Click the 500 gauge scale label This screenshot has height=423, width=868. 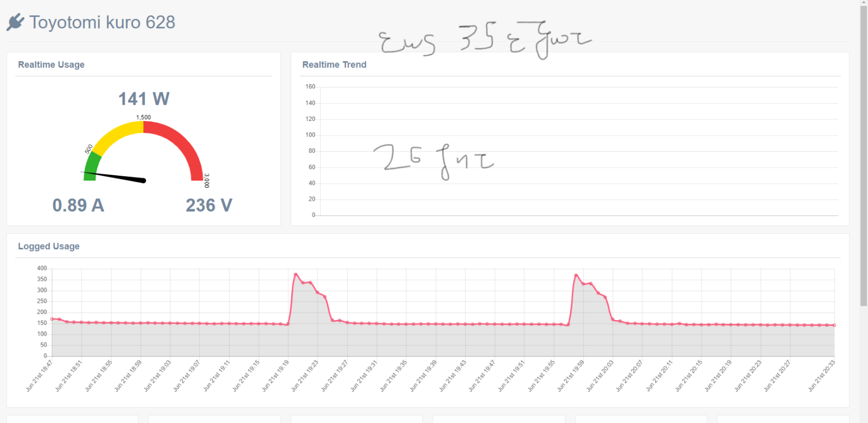coord(89,149)
